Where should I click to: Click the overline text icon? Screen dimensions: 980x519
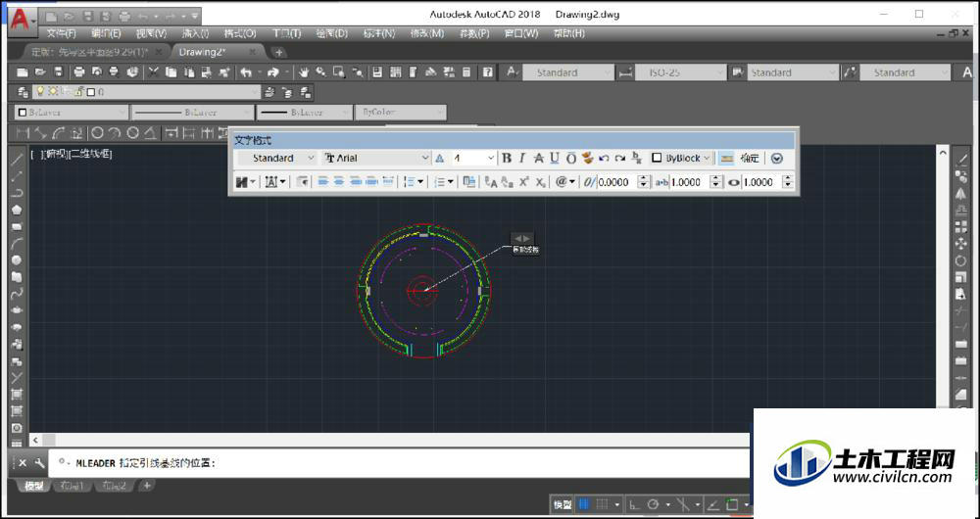click(570, 158)
